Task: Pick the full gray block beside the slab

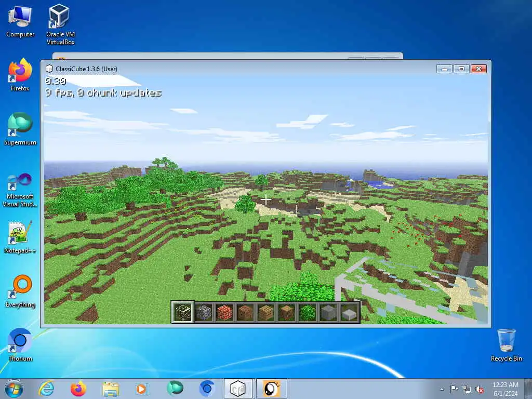Action: coord(328,312)
